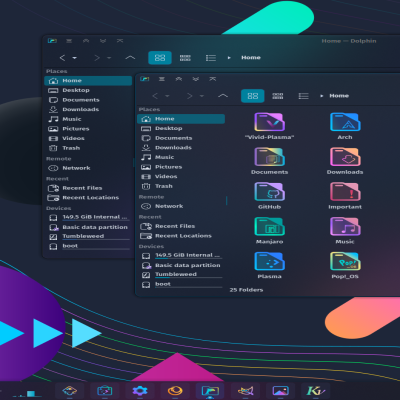Click Home breadcrumb in front Dolphin window
This screenshot has width=400, height=400.
(339, 96)
